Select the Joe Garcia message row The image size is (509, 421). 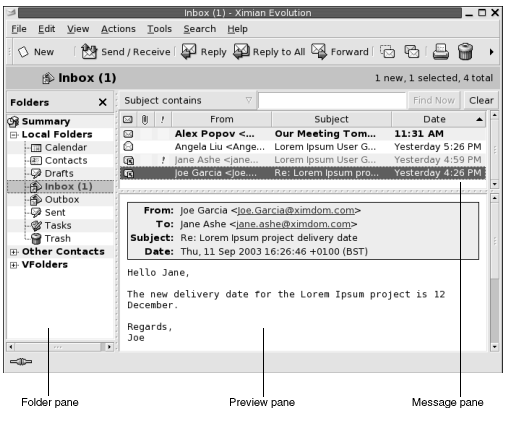coord(303,173)
